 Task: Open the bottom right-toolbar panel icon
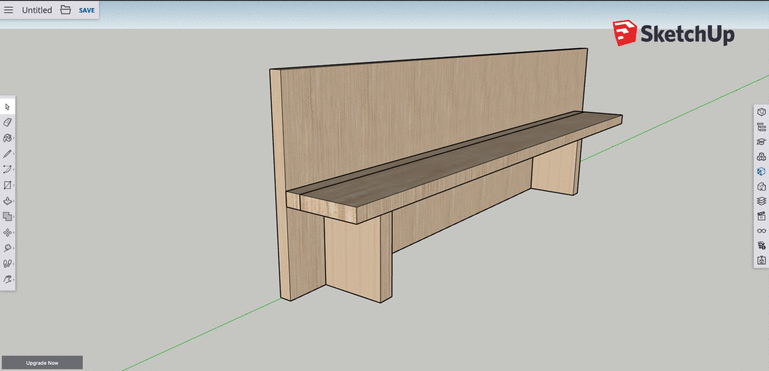click(x=761, y=260)
